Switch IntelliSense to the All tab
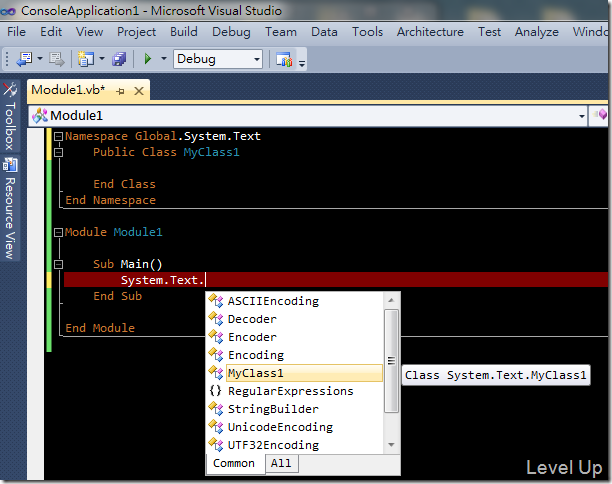 [281, 463]
